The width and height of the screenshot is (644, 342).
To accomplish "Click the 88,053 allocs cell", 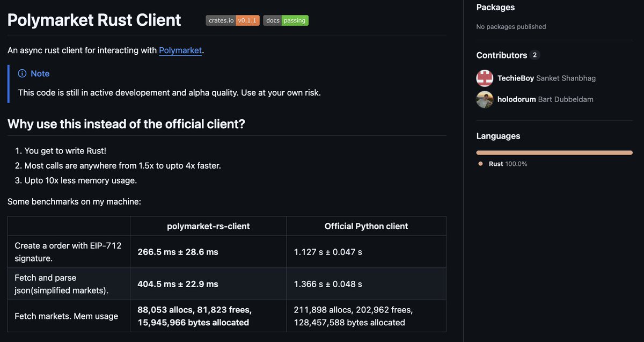I will (x=208, y=316).
